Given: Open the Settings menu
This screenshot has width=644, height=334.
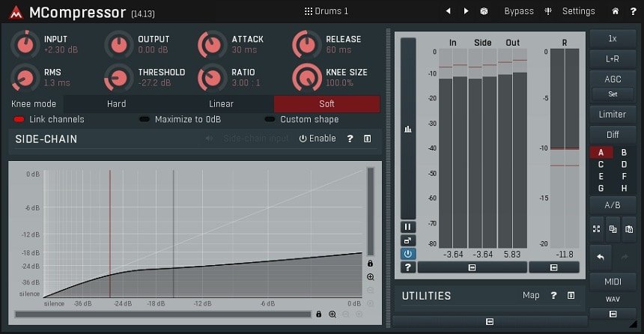Looking at the screenshot, I should pyautogui.click(x=578, y=11).
